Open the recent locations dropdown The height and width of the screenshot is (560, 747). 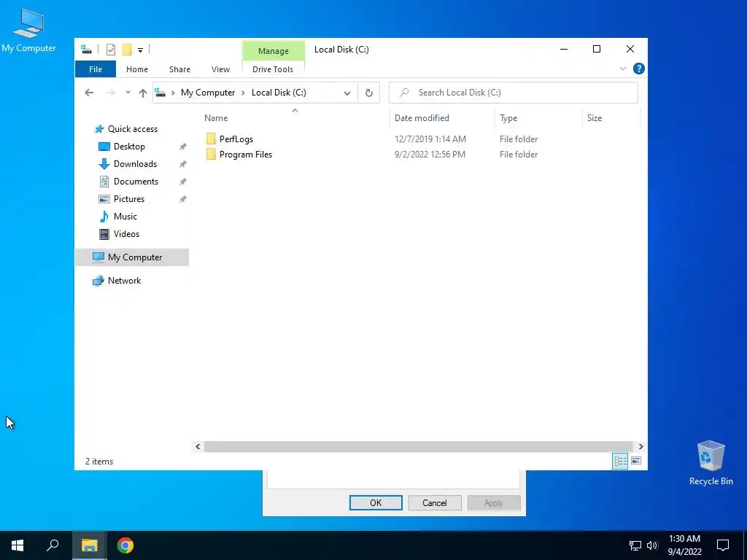click(x=128, y=93)
